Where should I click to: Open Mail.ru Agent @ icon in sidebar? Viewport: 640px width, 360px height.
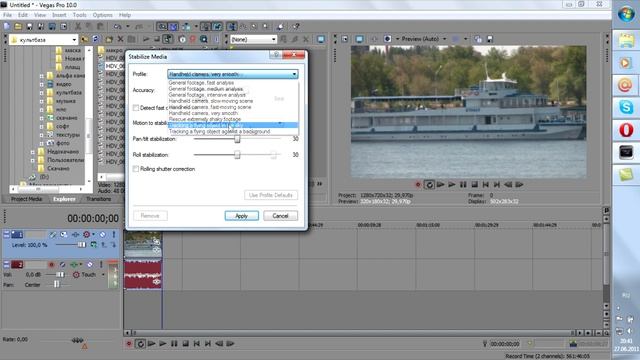[x=626, y=85]
